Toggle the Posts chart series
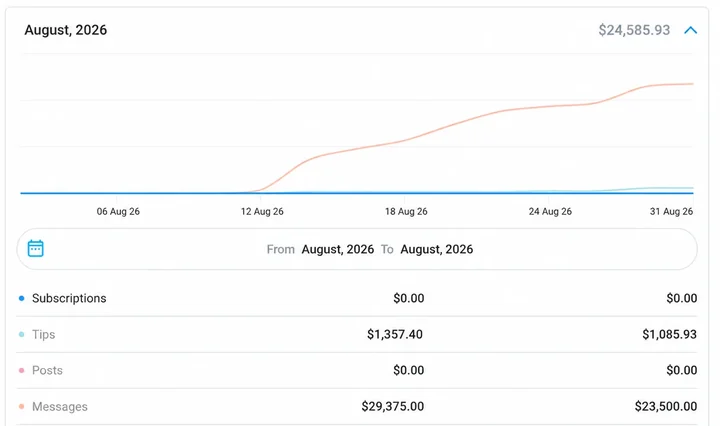The image size is (720, 426). [47, 370]
